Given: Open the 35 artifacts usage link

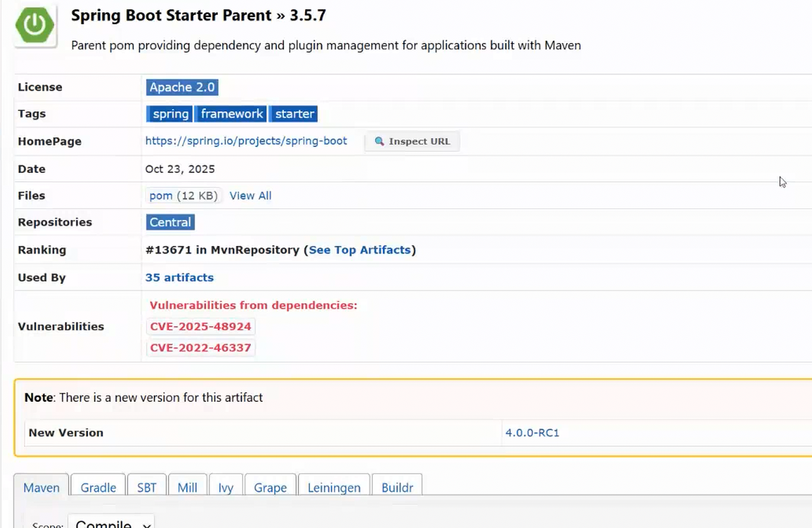Looking at the screenshot, I should pyautogui.click(x=179, y=278).
